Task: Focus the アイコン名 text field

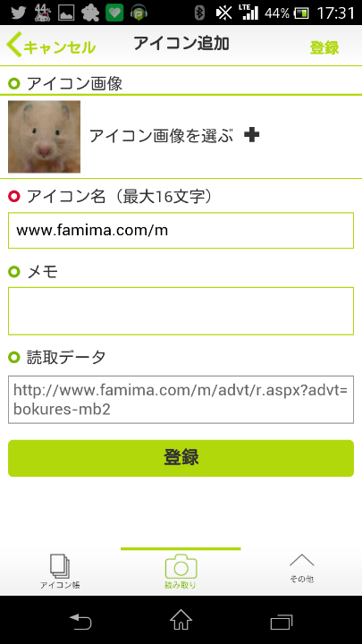Action: coord(181,231)
